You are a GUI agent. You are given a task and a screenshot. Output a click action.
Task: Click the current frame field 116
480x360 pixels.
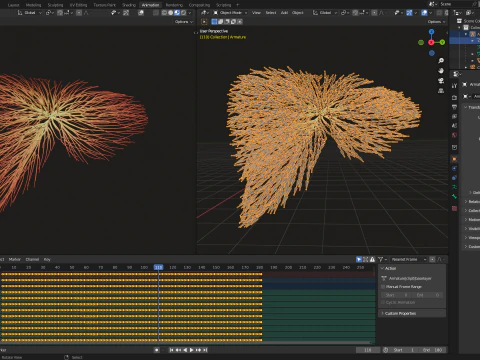[x=368, y=350]
